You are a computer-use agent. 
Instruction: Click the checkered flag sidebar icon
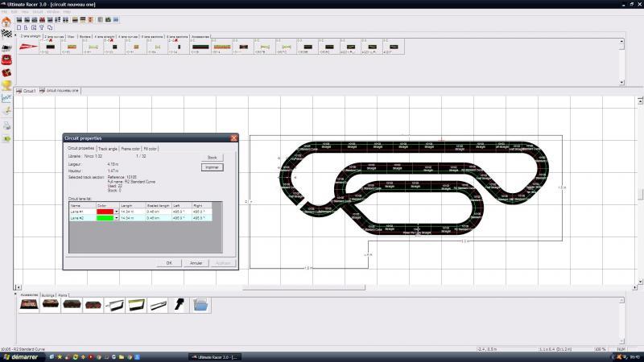click(6, 34)
